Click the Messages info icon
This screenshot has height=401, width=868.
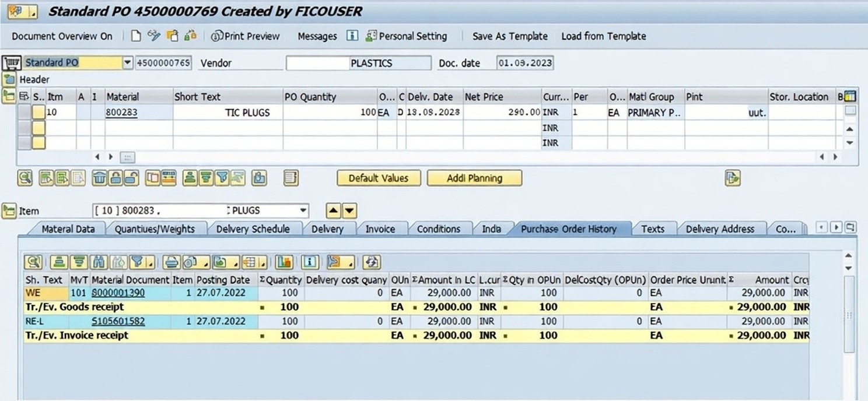352,36
